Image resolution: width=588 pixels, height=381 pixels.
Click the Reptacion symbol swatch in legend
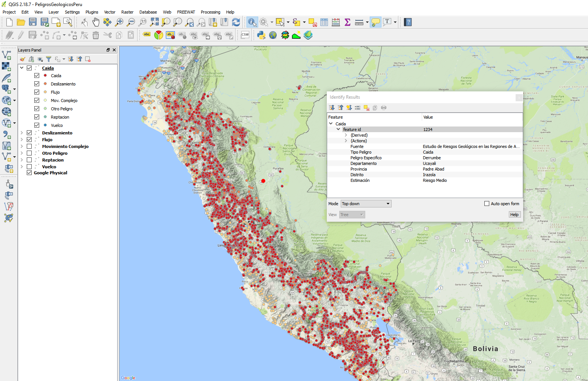tap(45, 117)
